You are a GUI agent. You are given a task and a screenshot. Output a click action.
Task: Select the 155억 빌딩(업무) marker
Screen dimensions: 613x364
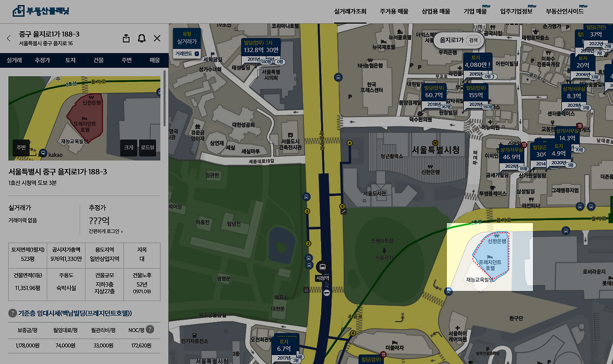point(476,95)
